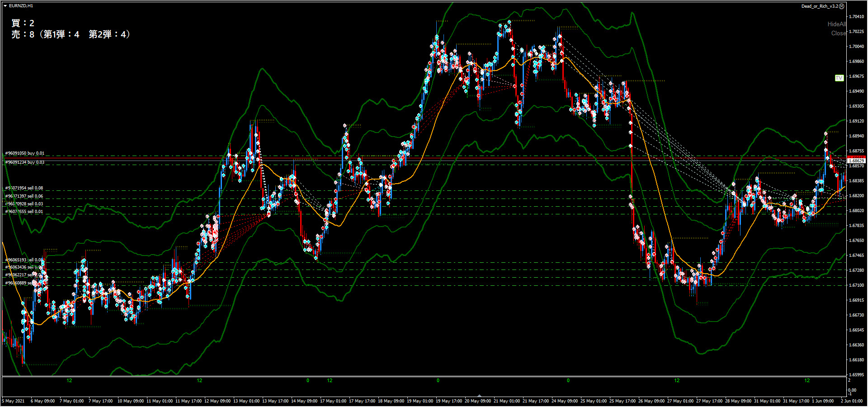
Task: Click the TV button on chart
Action: pyautogui.click(x=839, y=78)
